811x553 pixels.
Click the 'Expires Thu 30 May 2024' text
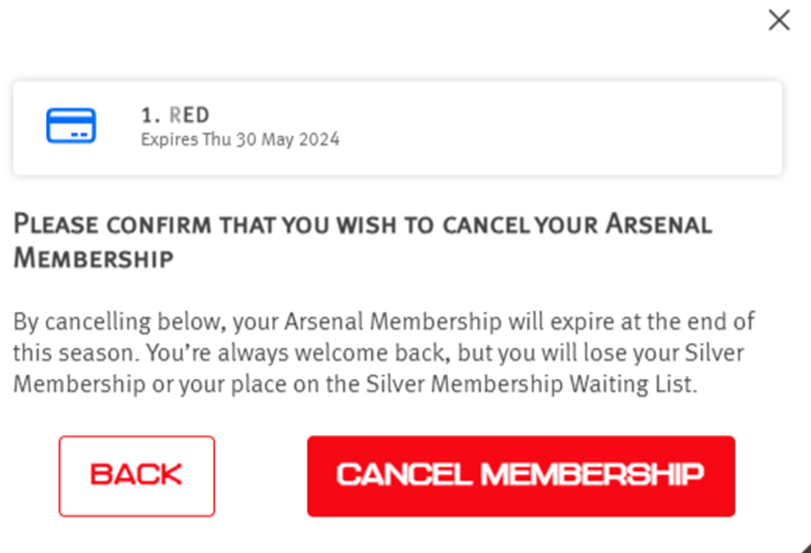240,139
